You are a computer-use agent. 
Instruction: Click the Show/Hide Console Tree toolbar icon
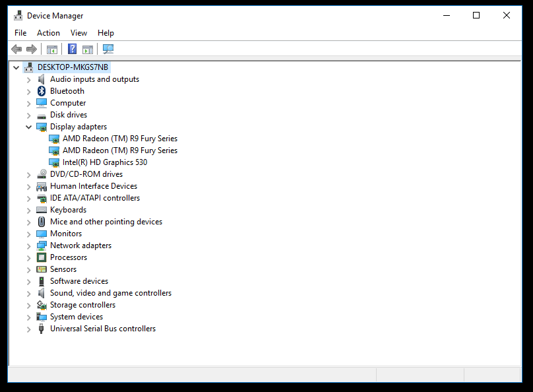(52, 49)
